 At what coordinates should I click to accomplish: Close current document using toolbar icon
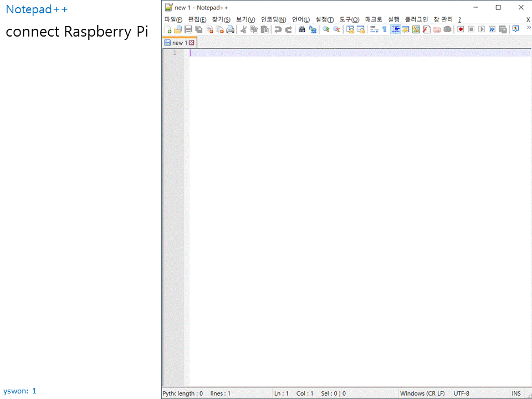[209, 29]
